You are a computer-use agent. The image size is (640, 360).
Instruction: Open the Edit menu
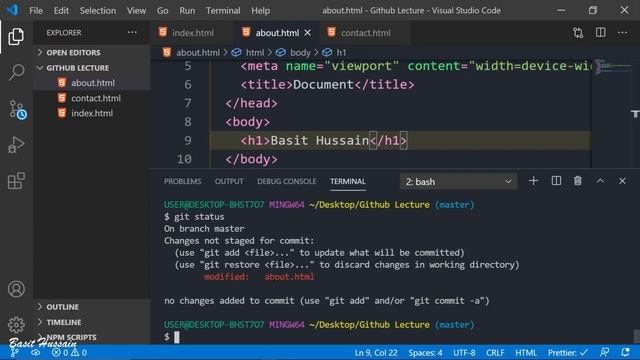(61, 11)
